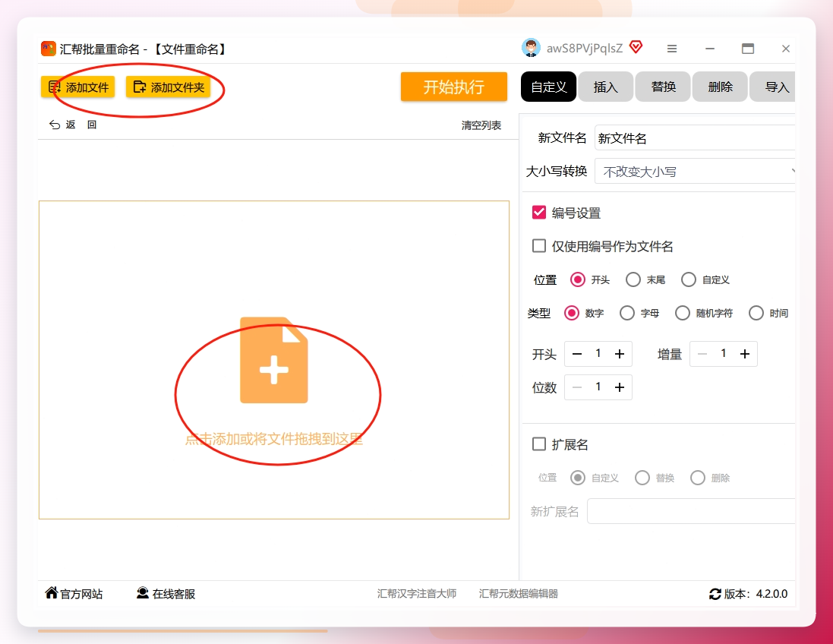Enable 仅使用编号作为文件名 checkbox
833x644 pixels.
538,245
